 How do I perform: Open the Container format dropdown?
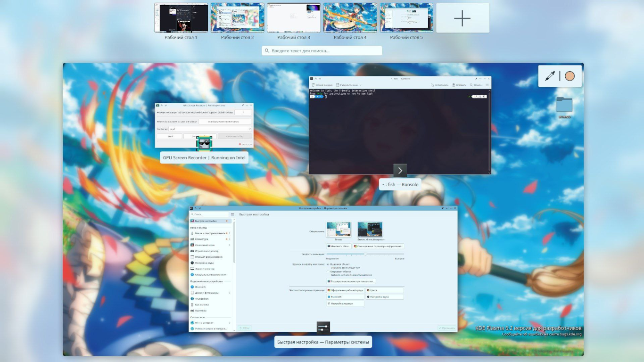210,129
